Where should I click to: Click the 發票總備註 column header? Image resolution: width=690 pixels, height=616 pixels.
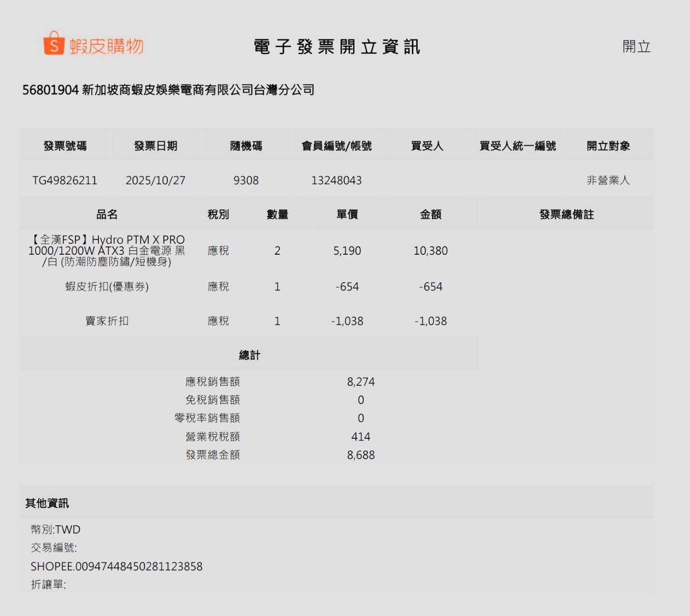(x=566, y=214)
